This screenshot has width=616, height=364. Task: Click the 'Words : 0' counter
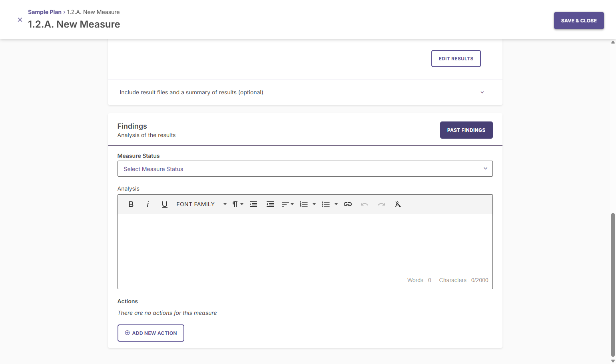pyautogui.click(x=419, y=280)
